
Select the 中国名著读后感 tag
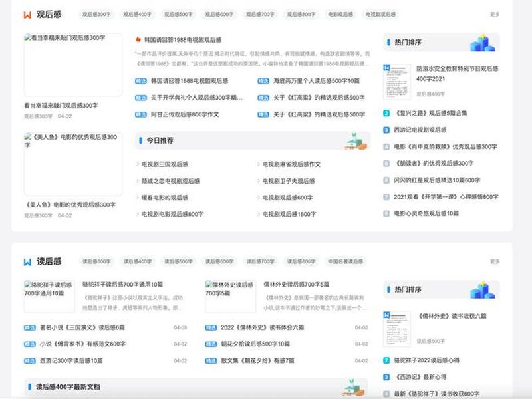pos(345,261)
